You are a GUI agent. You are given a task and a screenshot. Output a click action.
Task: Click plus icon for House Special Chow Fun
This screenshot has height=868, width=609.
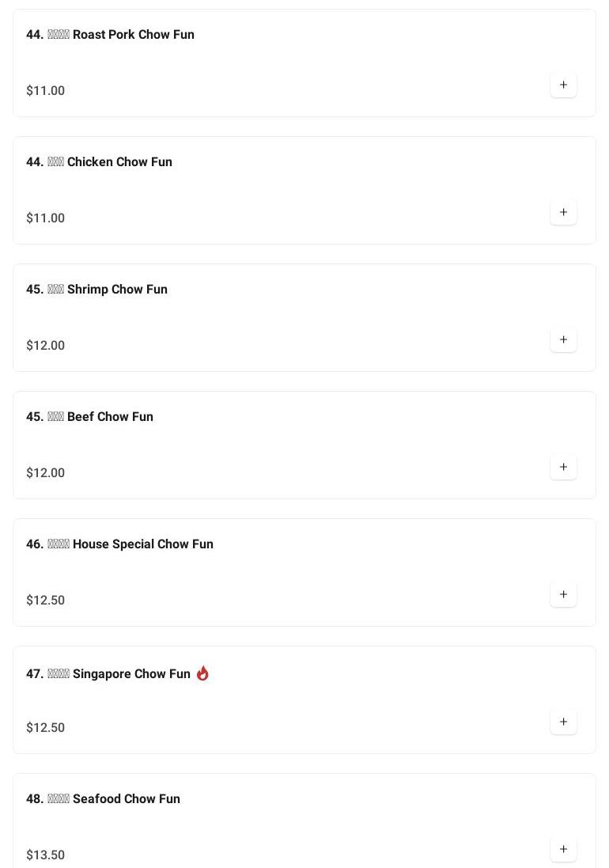(563, 594)
